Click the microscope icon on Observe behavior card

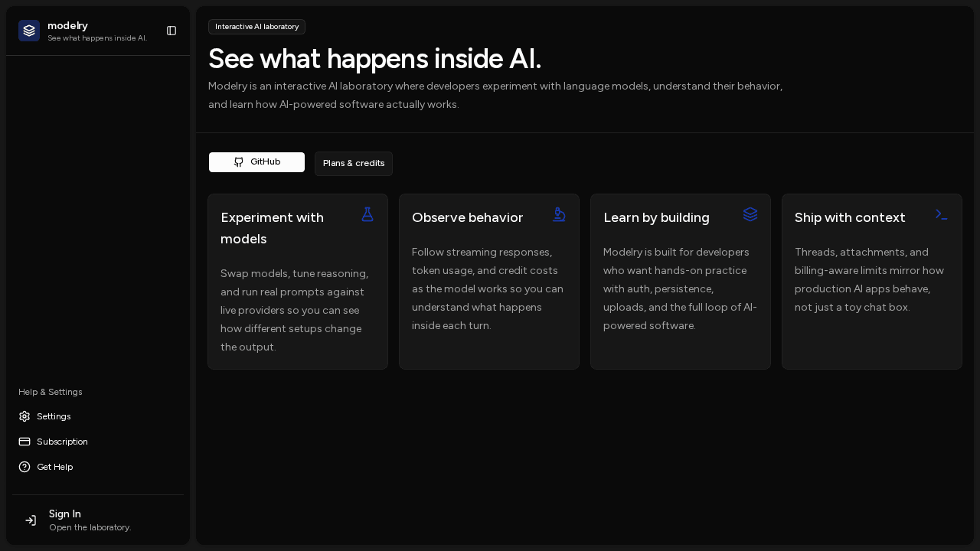[x=559, y=214]
